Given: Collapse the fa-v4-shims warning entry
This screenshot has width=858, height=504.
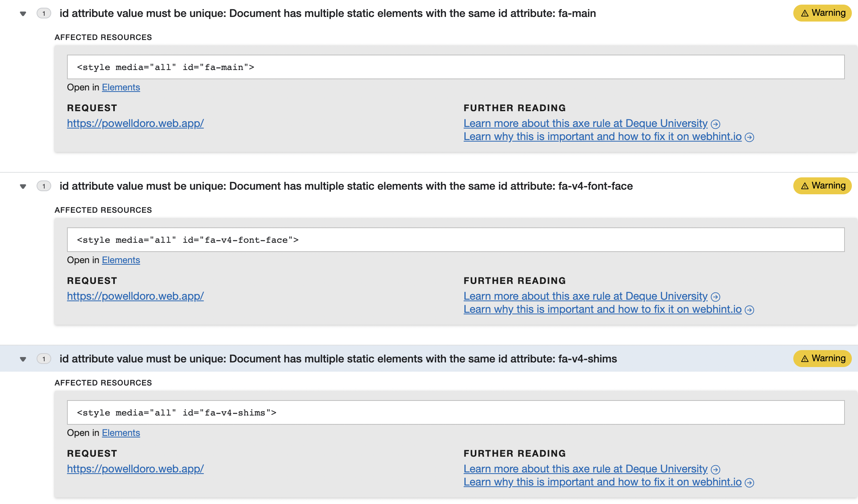Looking at the screenshot, I should [23, 359].
